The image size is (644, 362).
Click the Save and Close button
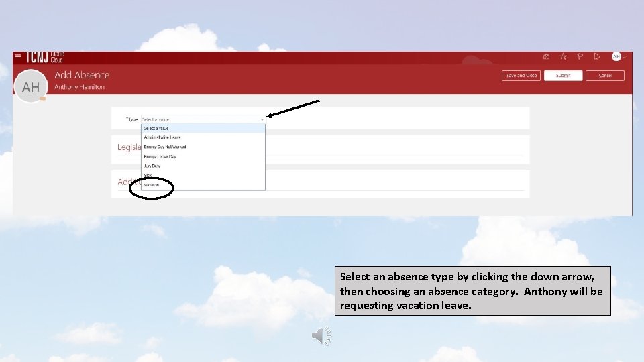[x=521, y=76]
